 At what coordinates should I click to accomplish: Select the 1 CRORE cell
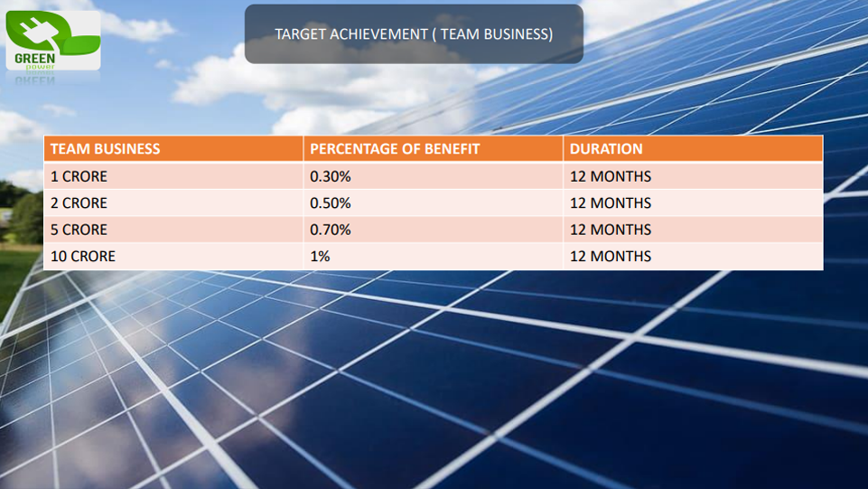[79, 176]
